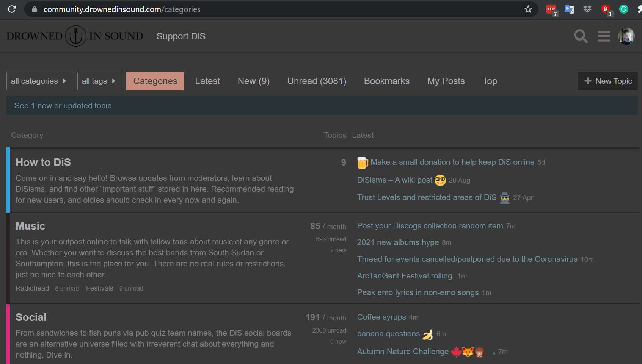Open the donation topic to keep DiS online
The image size is (642, 364).
click(452, 162)
